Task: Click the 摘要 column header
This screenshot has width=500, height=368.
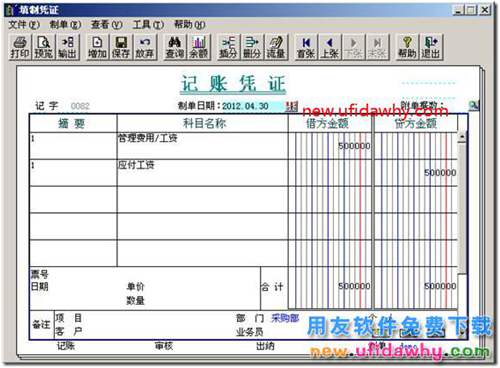Action: point(73,123)
